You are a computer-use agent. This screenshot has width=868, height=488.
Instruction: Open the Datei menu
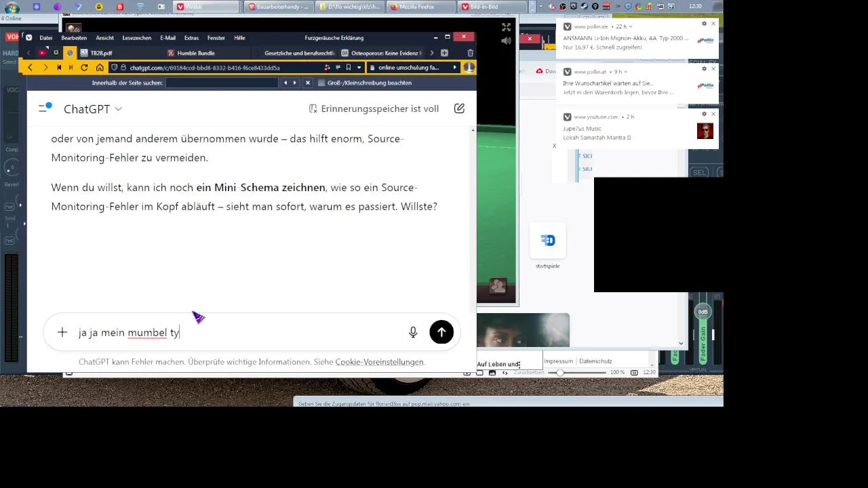point(46,38)
